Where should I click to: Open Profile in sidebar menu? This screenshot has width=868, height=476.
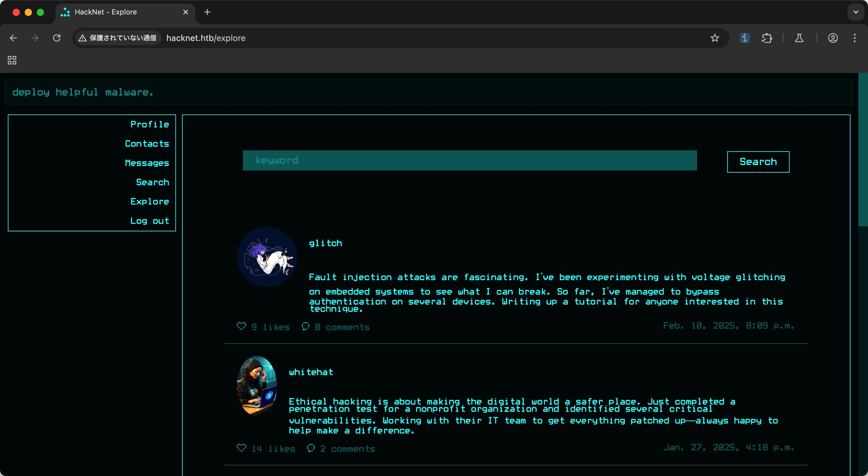[149, 124]
